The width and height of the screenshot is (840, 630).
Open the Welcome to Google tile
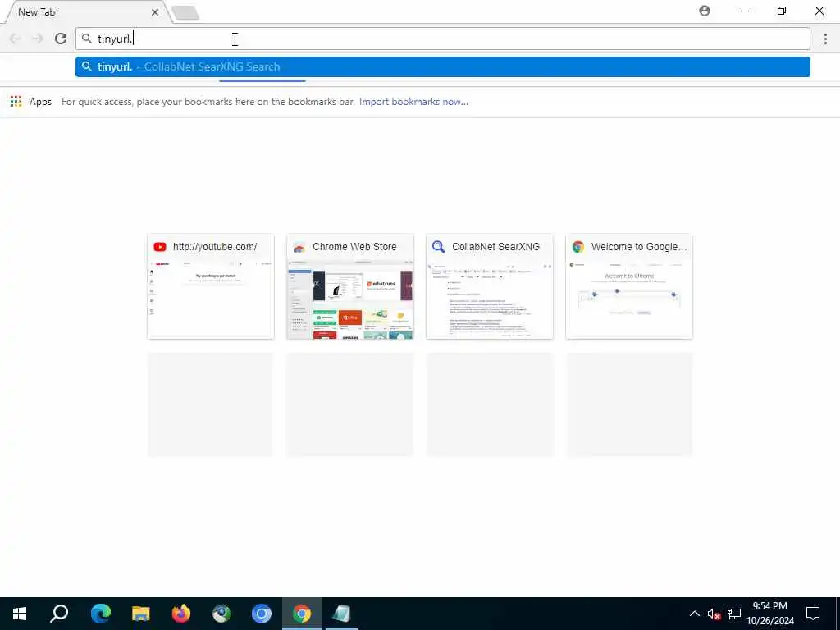(629, 286)
